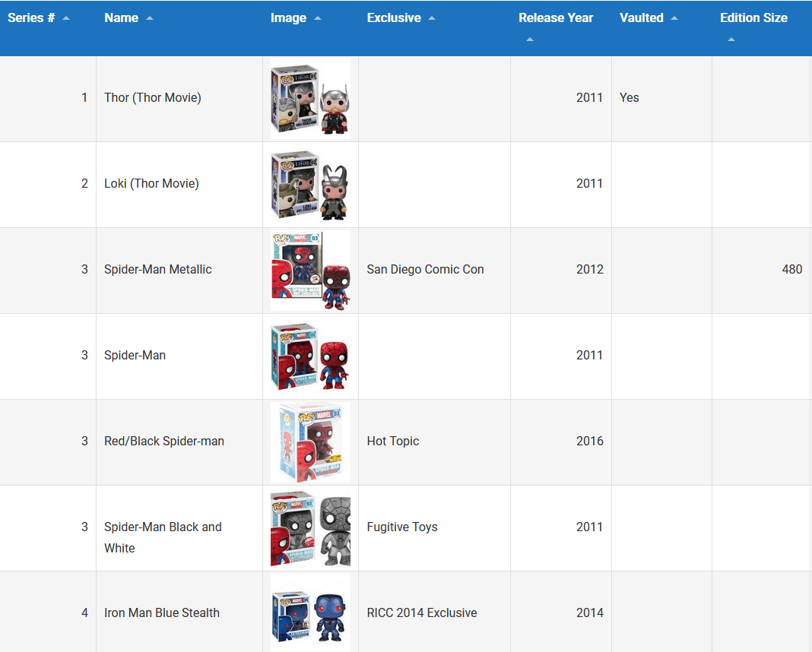The height and width of the screenshot is (652, 812).
Task: Sort by Edition Size column arrow
Action: point(731,40)
